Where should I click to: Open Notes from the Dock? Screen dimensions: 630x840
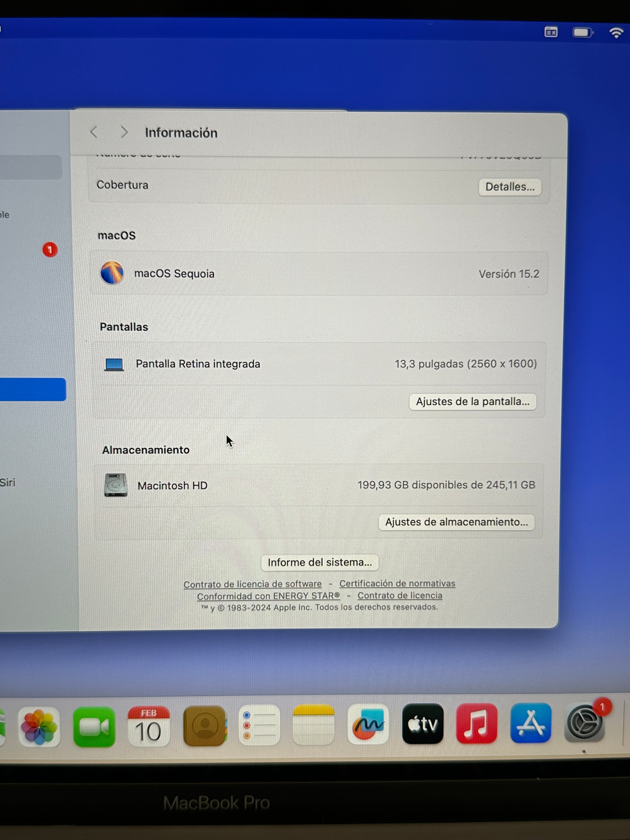tap(313, 724)
